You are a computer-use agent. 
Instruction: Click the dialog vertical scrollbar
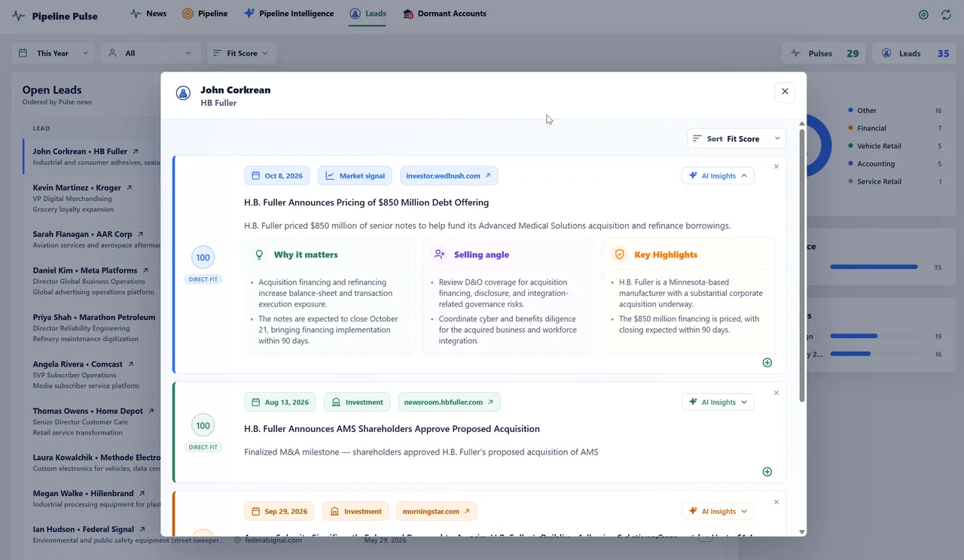click(801, 265)
